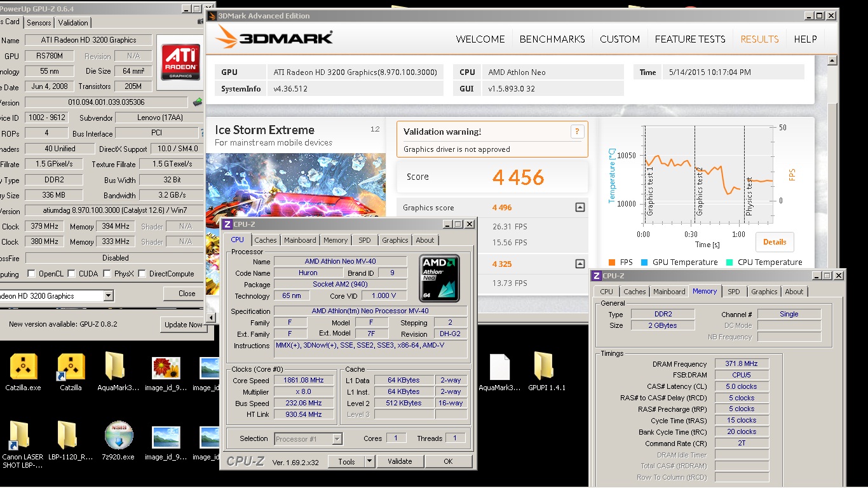Open the Canon LASER SHOT LBP folder icon
Screen dimensions: 868x488
click(x=20, y=435)
